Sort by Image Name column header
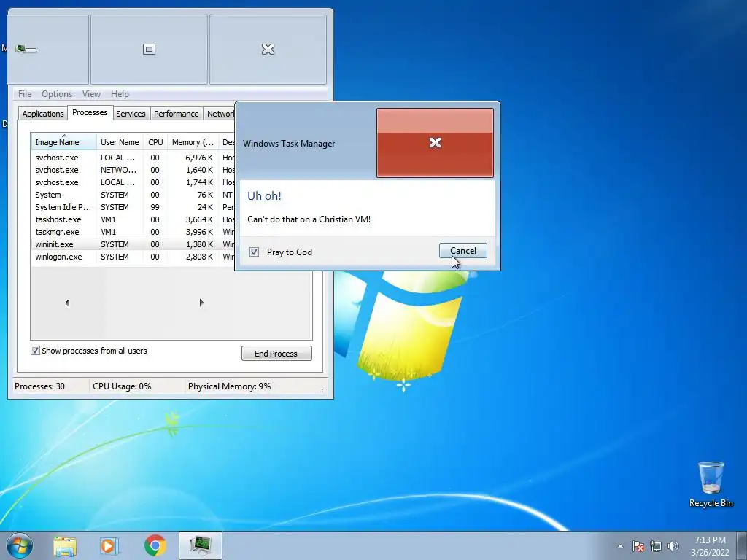747x560 pixels. click(x=64, y=142)
